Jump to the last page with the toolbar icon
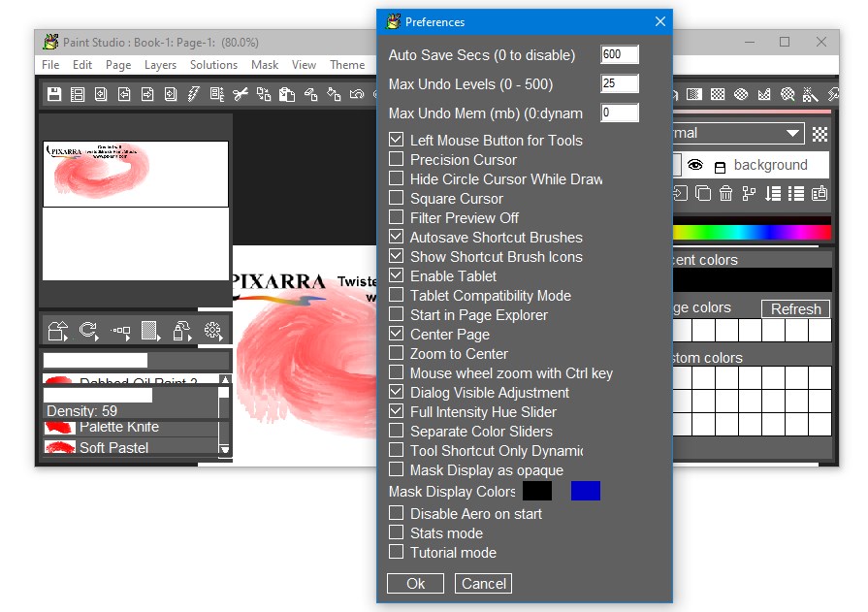The image size is (868, 612). [171, 94]
